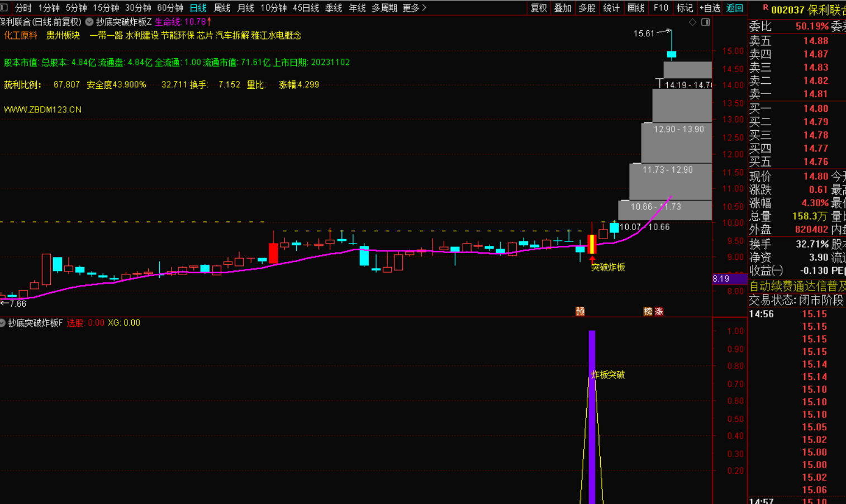Switch to the 周线 weekly period tab

[x=222, y=8]
